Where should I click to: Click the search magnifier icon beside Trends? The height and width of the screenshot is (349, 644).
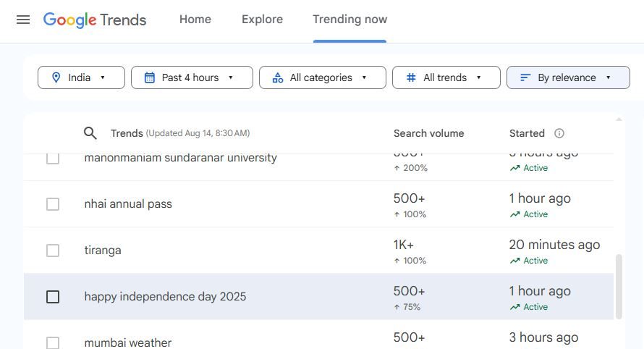coord(90,133)
